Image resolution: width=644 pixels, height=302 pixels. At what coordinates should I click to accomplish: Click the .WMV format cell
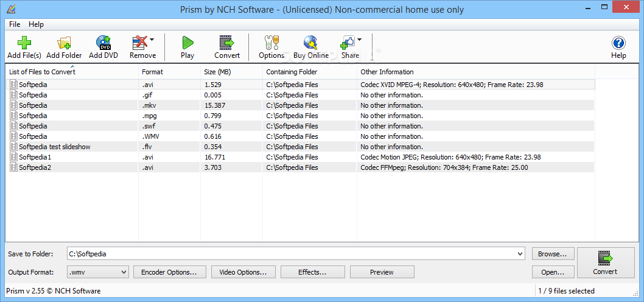pyautogui.click(x=151, y=136)
